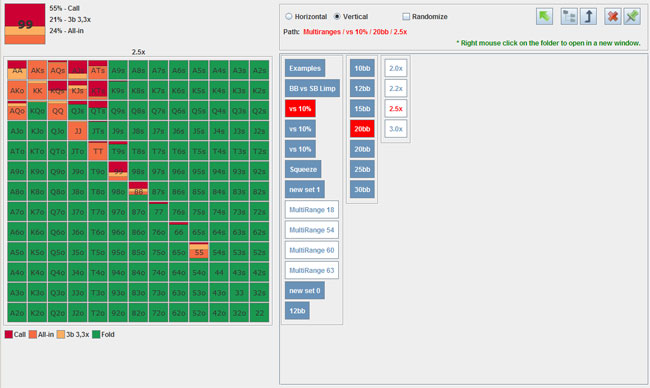Click the AQo cell in the range grid
The image size is (650, 388).
pyautogui.click(x=17, y=111)
